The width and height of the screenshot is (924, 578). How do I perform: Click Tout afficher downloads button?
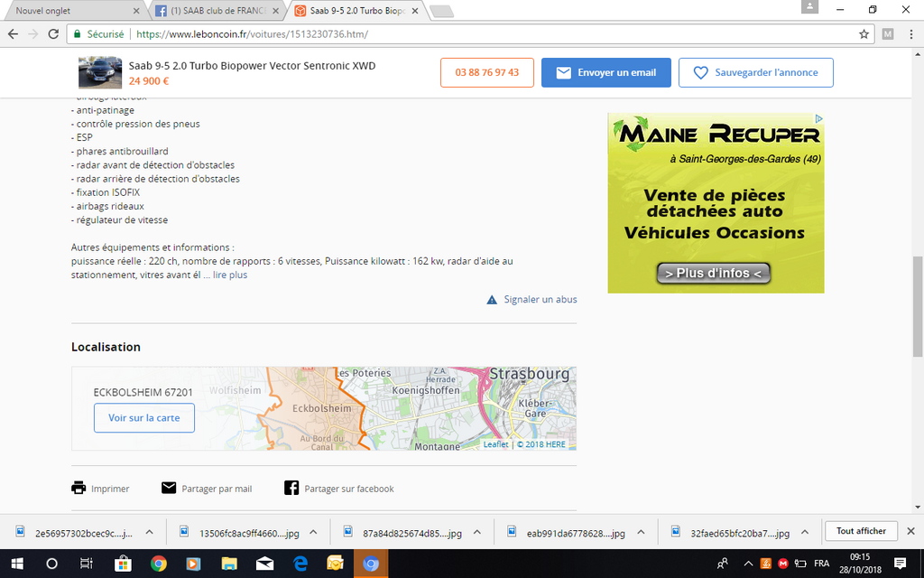861,531
